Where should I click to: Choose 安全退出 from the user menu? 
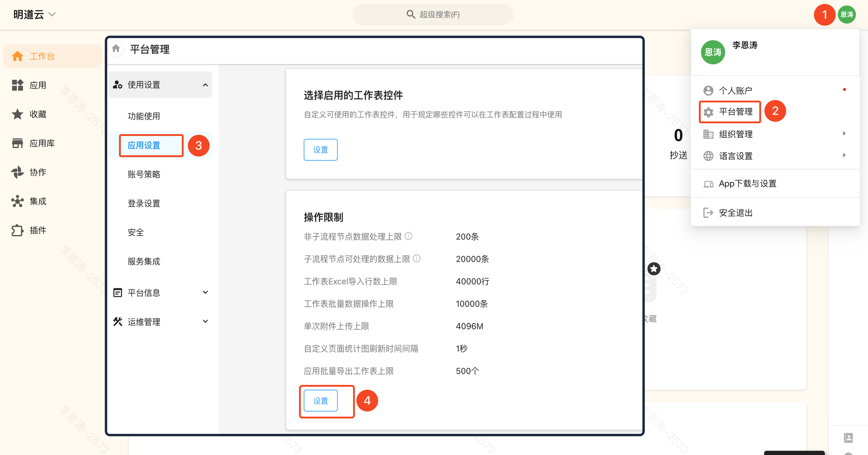pos(736,213)
